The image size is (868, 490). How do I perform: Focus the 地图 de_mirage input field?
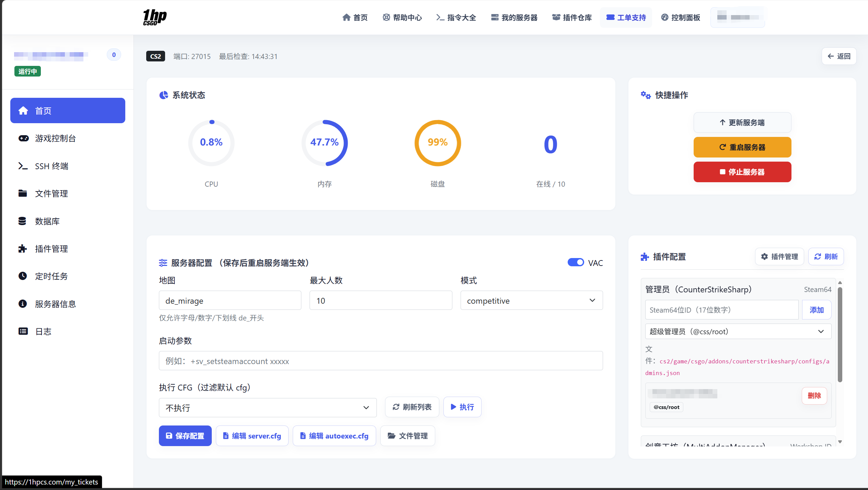click(x=230, y=301)
